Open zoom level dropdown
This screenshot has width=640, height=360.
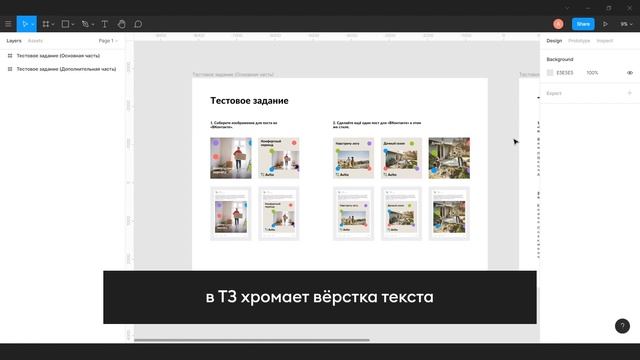click(x=626, y=24)
